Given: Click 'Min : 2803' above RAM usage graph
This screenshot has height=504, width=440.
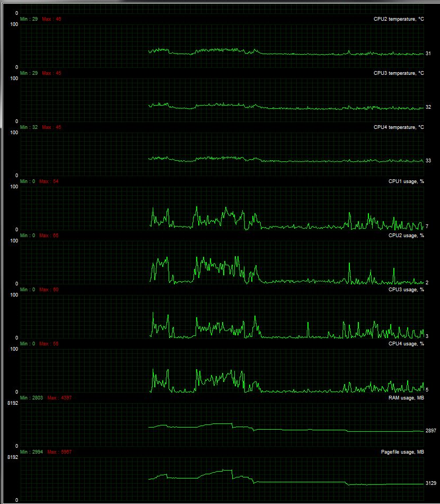Looking at the screenshot, I should point(31,397).
